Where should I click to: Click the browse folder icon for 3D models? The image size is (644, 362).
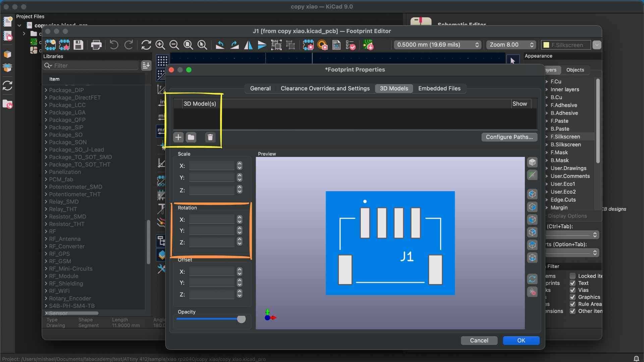pyautogui.click(x=191, y=137)
